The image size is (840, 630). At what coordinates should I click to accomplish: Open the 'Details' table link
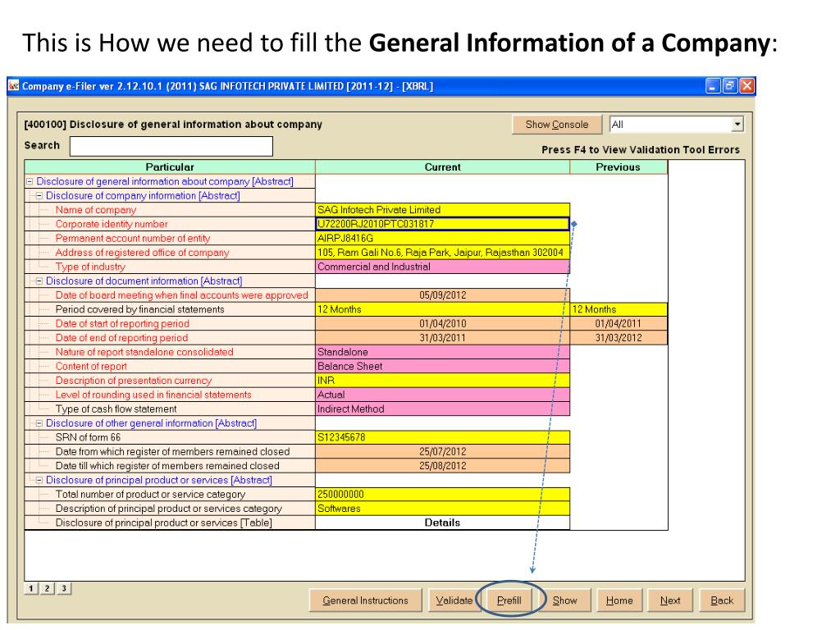click(x=442, y=523)
